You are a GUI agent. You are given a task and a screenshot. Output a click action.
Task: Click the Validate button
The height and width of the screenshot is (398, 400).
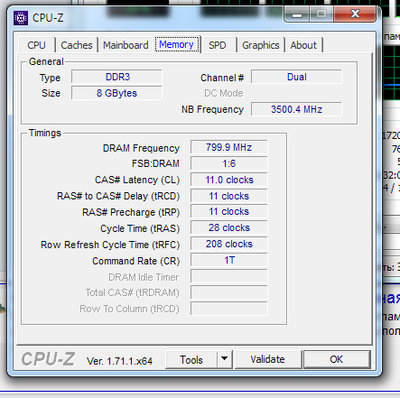tap(268, 359)
